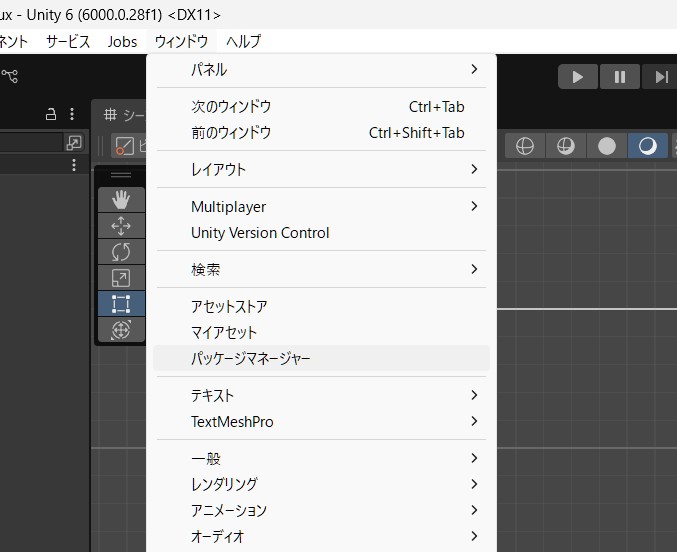Expand the レンダリング submenu
Viewport: 677px width, 552px height.
[x=321, y=484]
